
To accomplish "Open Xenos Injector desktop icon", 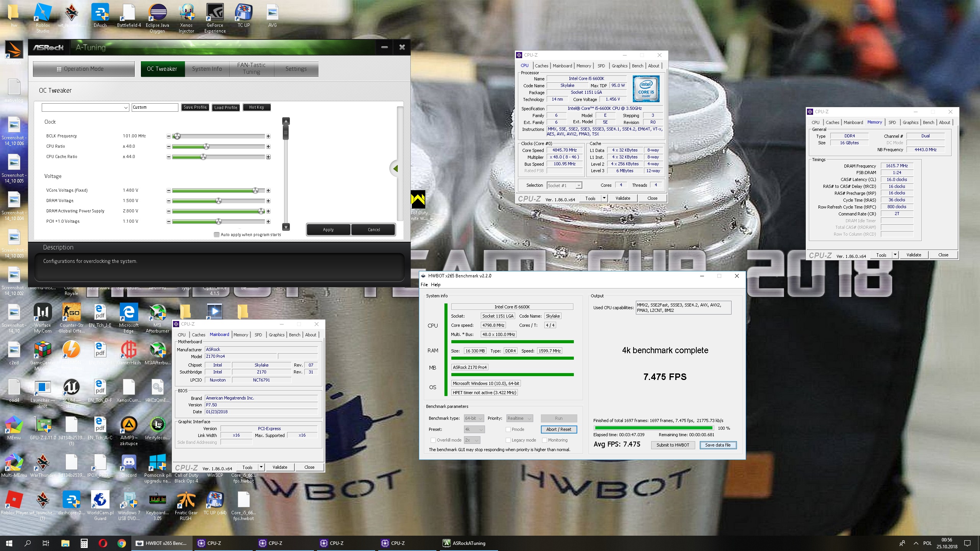I will coord(186,18).
